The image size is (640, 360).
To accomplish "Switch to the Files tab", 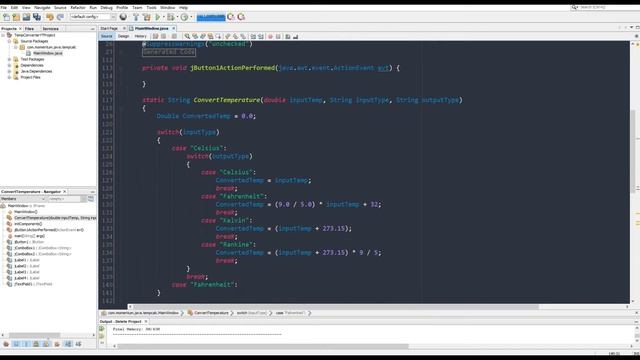I will tap(29, 29).
